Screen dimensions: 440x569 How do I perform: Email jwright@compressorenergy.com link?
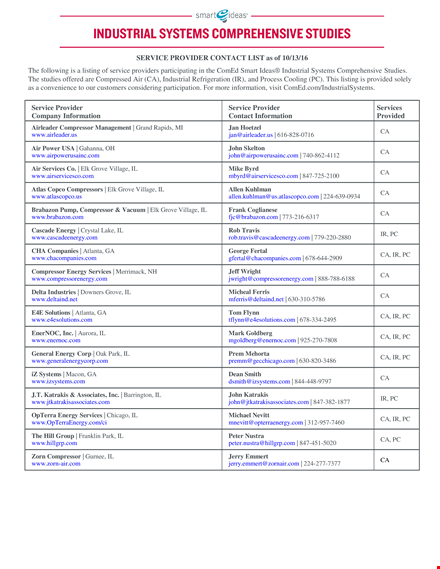pos(271,279)
